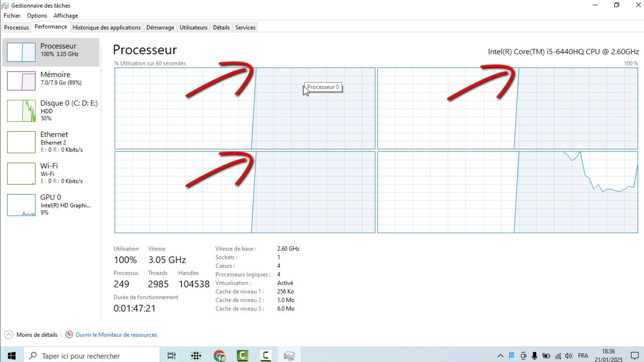This screenshot has height=362, width=644.
Task: Click the Windows Start button
Action: point(12,355)
